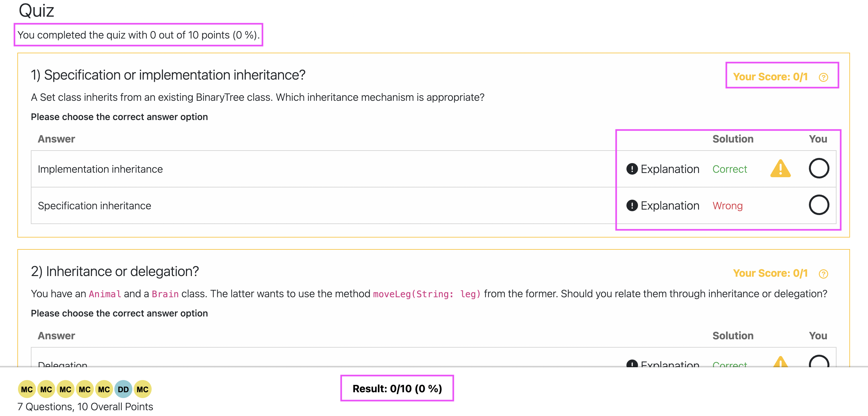Screen dimensions: 868x416
Task: Select the Delegation answer radio button
Action: [x=819, y=363]
